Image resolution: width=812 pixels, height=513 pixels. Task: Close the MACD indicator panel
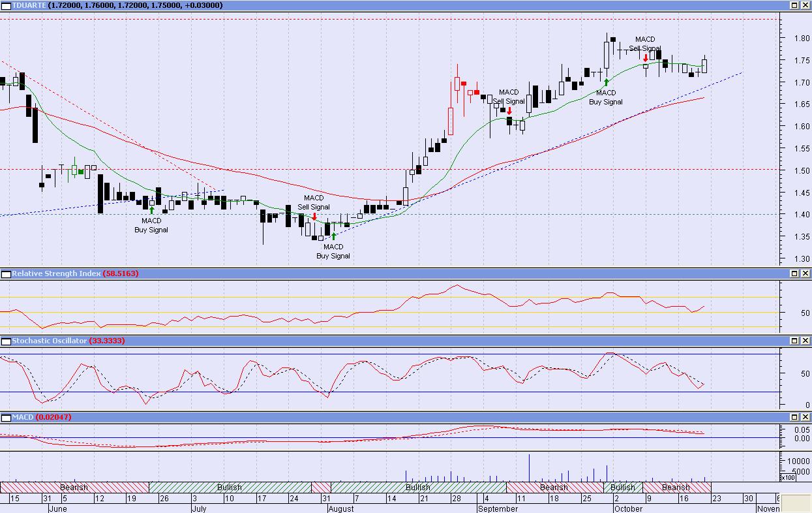805,416
